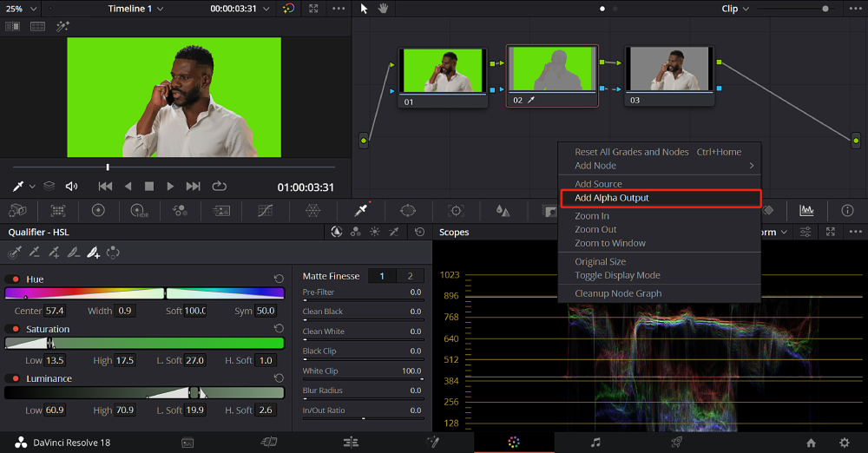This screenshot has height=453, width=868.
Task: Open the Color Match palette icon
Action: 58,210
